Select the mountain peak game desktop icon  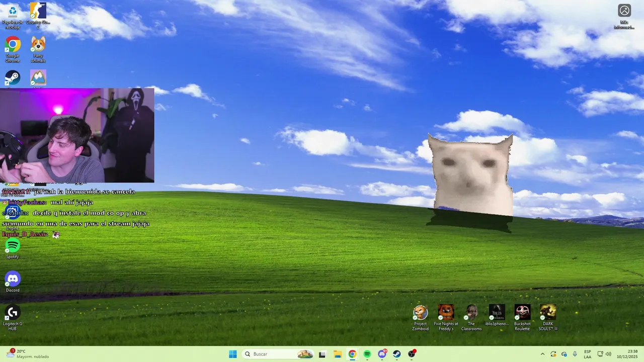click(x=38, y=78)
